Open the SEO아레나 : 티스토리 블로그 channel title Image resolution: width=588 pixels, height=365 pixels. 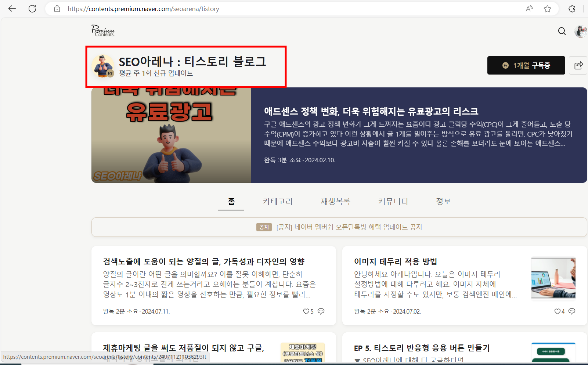point(192,61)
